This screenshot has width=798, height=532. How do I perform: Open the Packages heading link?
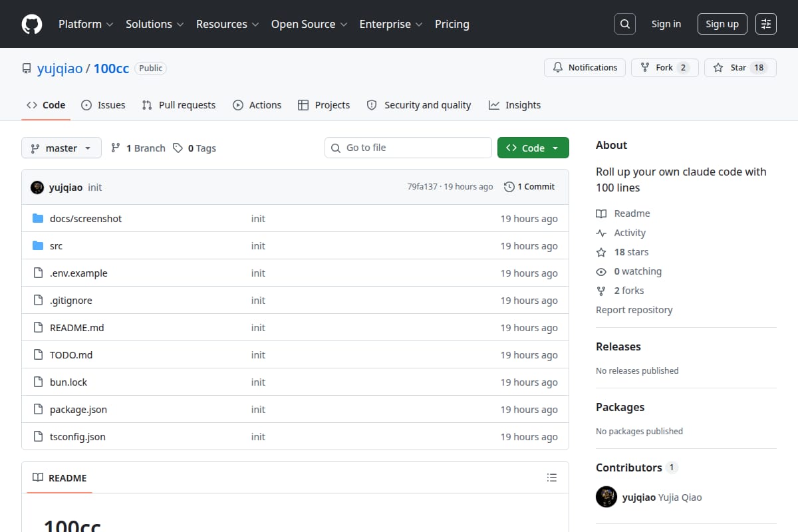(x=620, y=407)
